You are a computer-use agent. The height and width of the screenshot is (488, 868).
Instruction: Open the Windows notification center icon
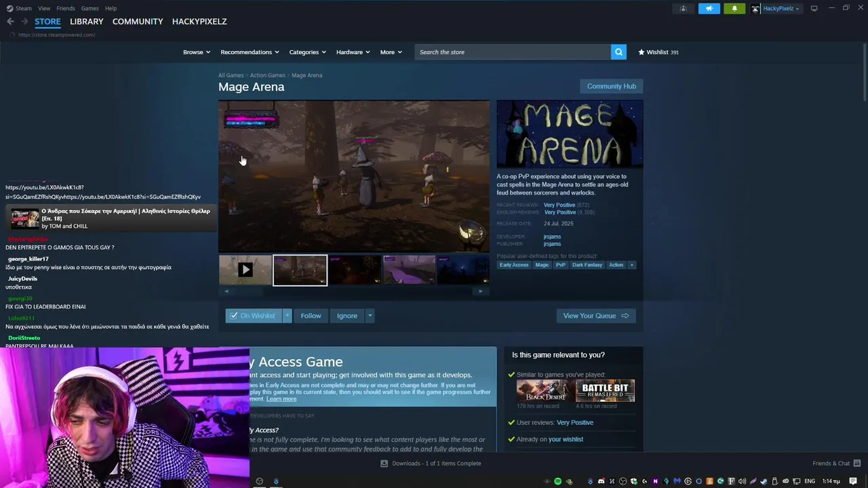pos(852,481)
